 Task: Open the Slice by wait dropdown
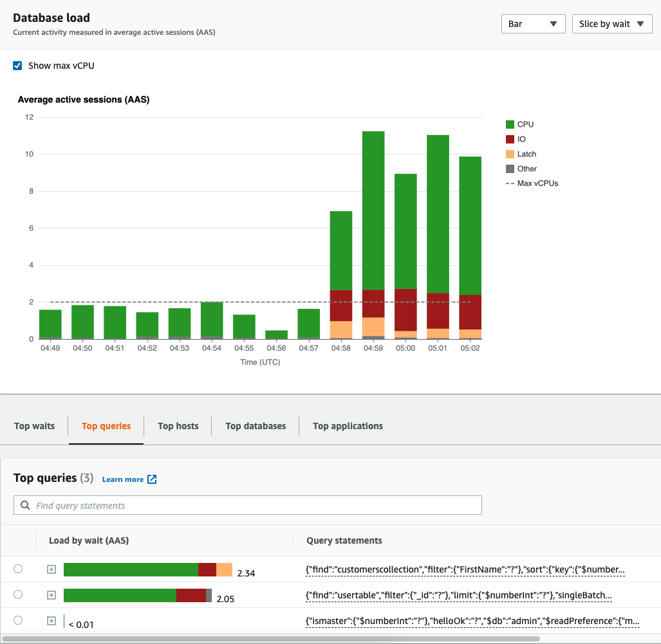click(612, 23)
